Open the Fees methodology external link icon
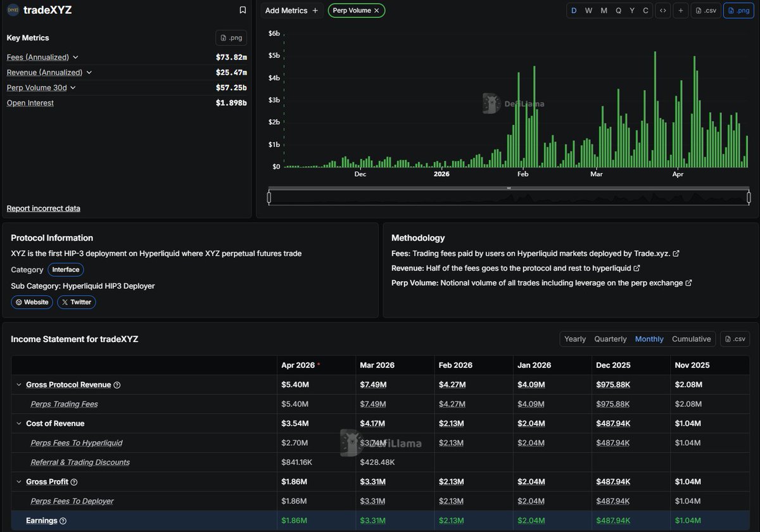The image size is (760, 532). [x=676, y=253]
